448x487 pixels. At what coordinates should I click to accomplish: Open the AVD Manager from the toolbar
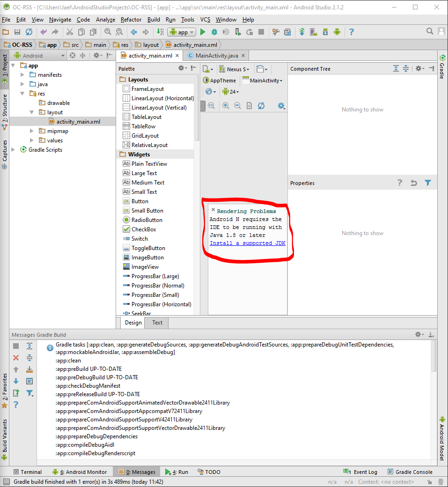[x=314, y=32]
